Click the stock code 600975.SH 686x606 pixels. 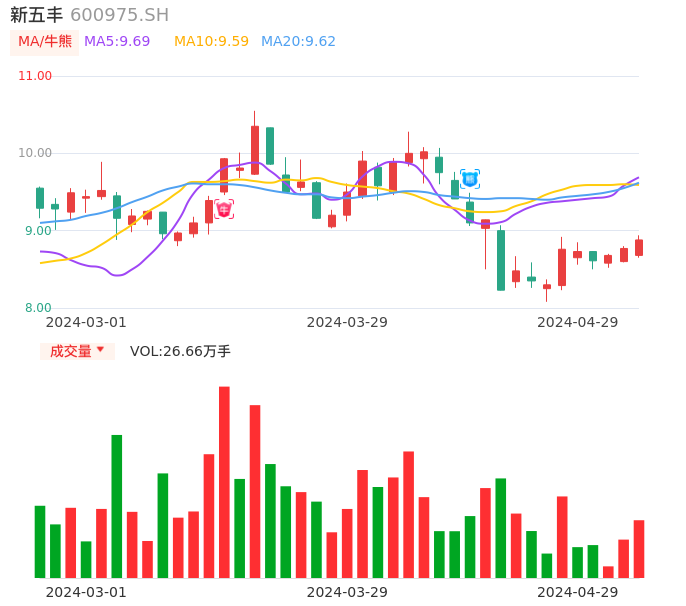(x=119, y=15)
